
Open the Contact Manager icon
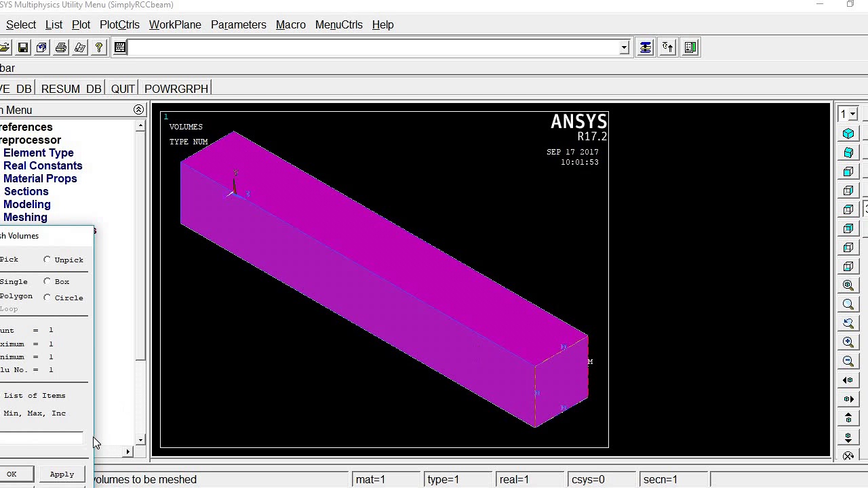[x=690, y=47]
